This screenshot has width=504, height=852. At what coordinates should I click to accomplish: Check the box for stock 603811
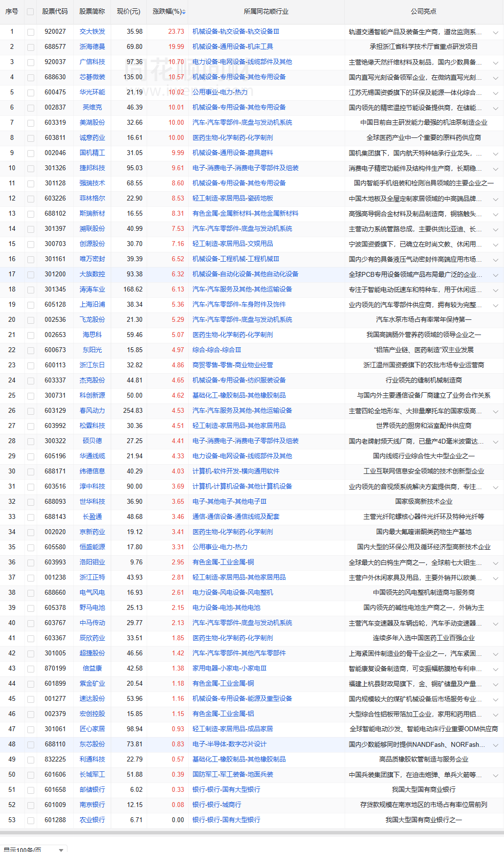coord(31,138)
